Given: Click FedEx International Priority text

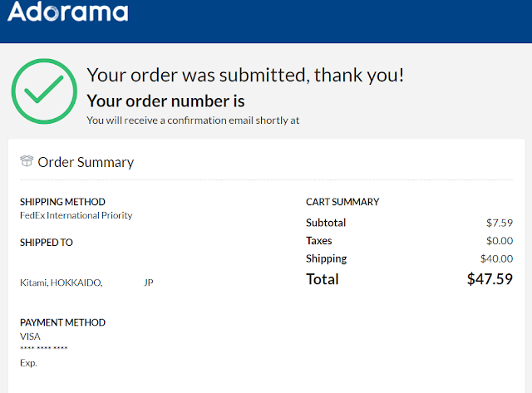Looking at the screenshot, I should 76,215.
